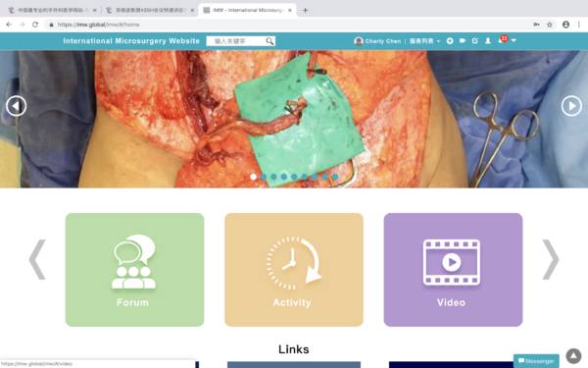
Task: Select the third carousel dot indicator
Action: pyautogui.click(x=273, y=177)
